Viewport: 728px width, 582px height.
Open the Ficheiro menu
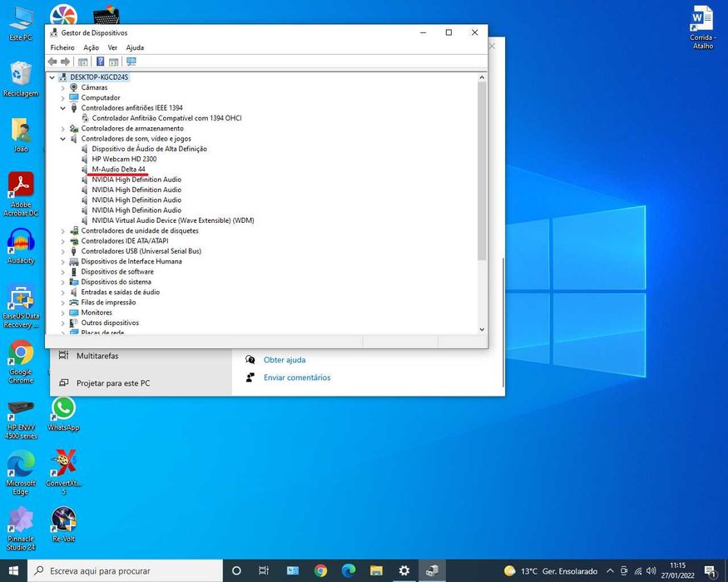(x=62, y=47)
